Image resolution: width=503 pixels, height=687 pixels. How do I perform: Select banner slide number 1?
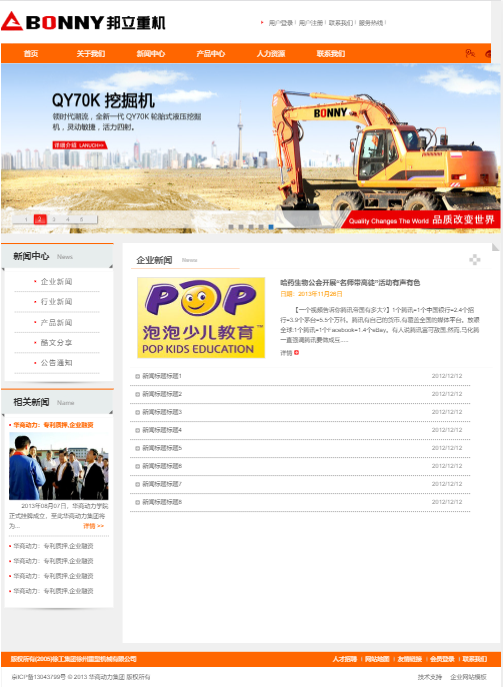coord(26,220)
